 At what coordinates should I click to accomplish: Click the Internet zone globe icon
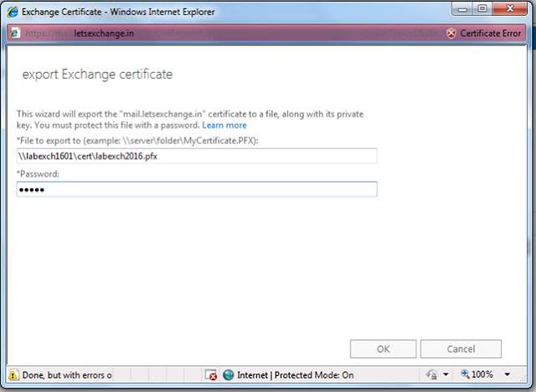pyautogui.click(x=229, y=375)
